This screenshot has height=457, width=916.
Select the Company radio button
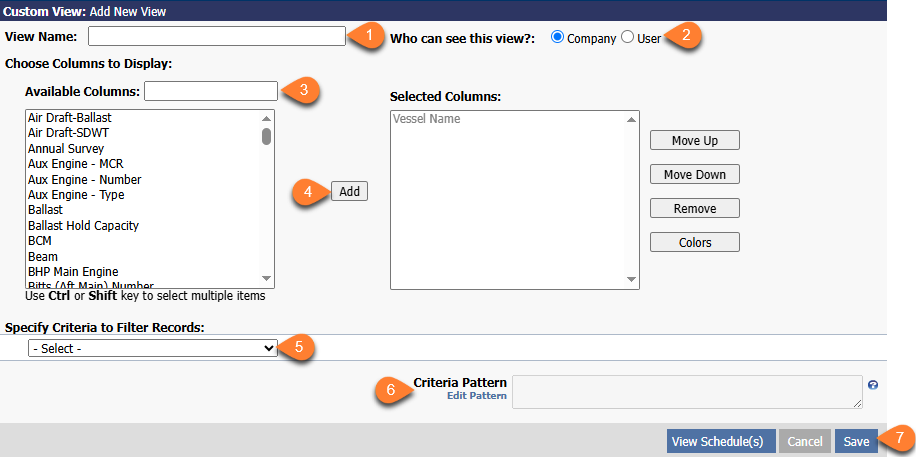pyautogui.click(x=558, y=37)
